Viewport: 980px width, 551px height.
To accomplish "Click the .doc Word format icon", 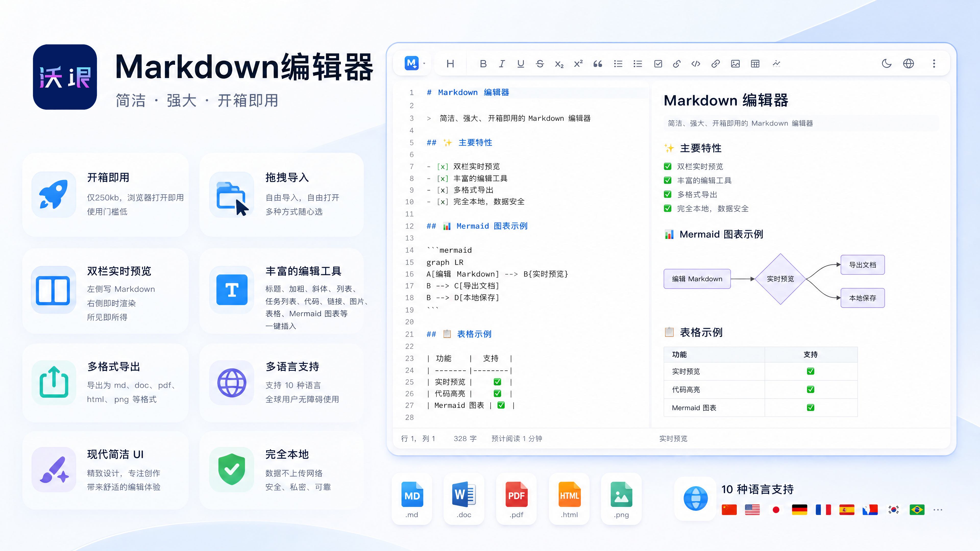I will click(x=464, y=494).
